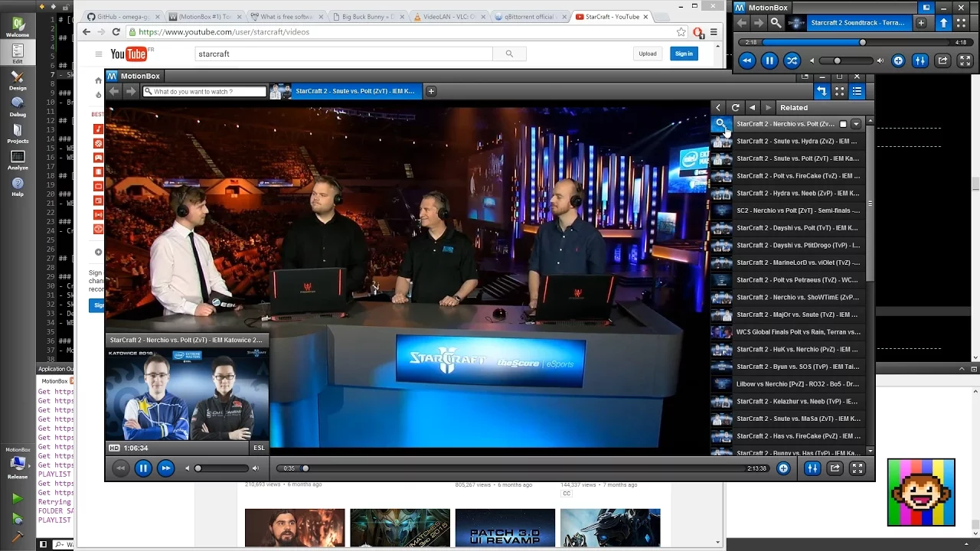Open Qt Creator Debug mode
The image size is (980, 551).
pos(18,106)
